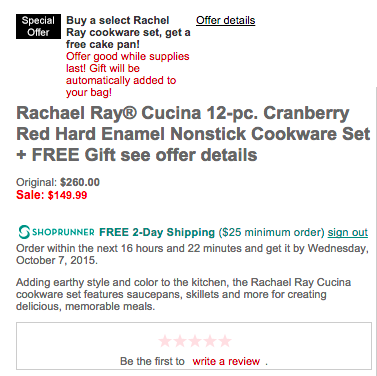Image resolution: width=377 pixels, height=376 pixels.
Task: Click the sign out link
Action: [x=348, y=232]
